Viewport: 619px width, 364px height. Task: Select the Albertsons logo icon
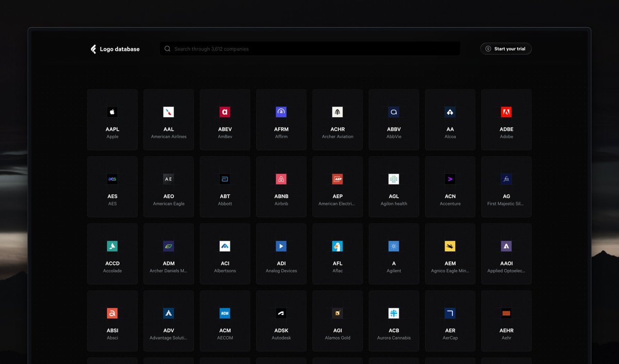point(225,246)
